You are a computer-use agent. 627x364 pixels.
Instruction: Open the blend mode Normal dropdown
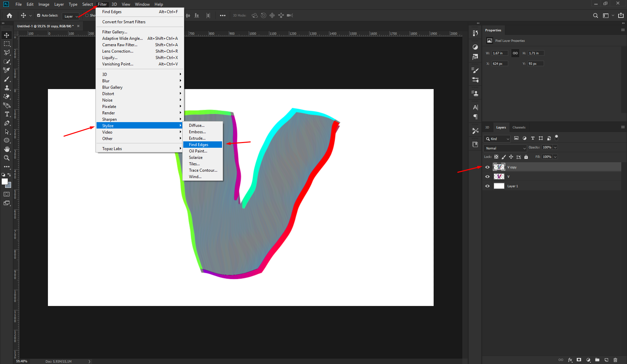point(505,148)
